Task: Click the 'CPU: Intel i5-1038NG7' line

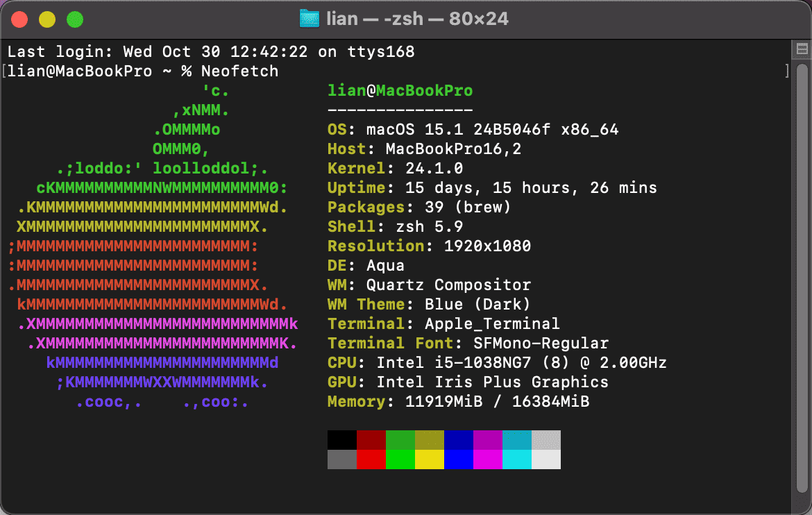Action: [497, 363]
